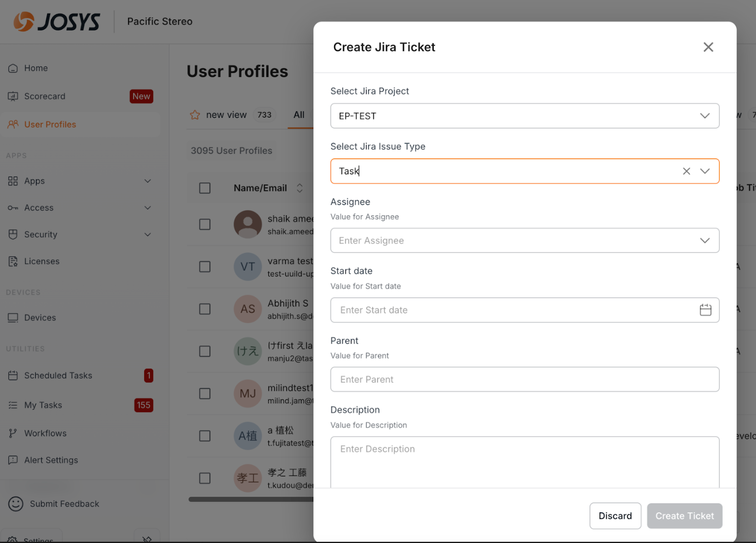
Task: Expand the Jira Issue Type dropdown arrow
Action: click(705, 171)
